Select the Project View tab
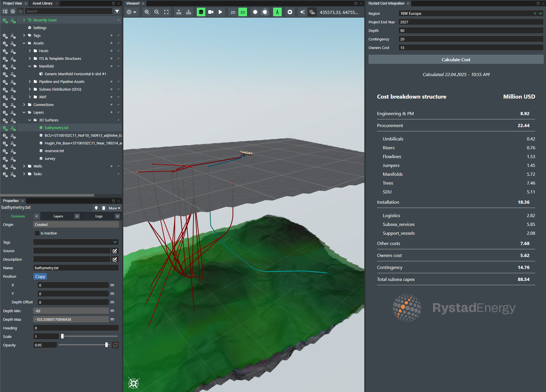This screenshot has height=392, width=546. click(x=13, y=3)
